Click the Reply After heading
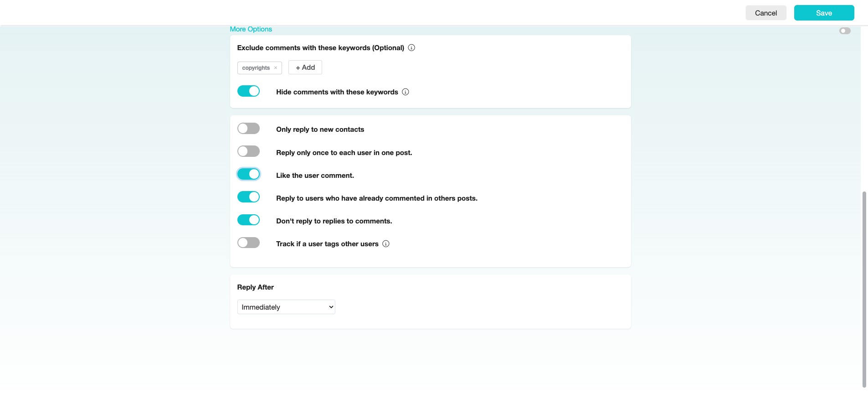The image size is (868, 404). point(255,287)
